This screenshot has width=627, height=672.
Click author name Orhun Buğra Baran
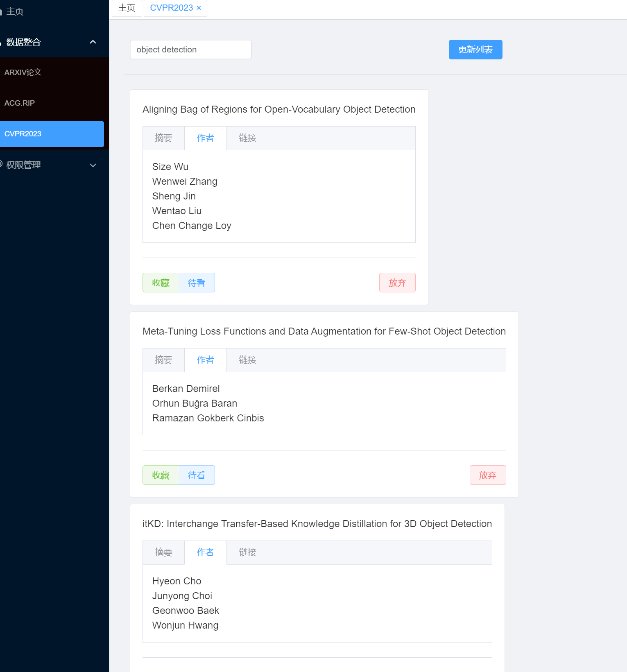click(195, 403)
